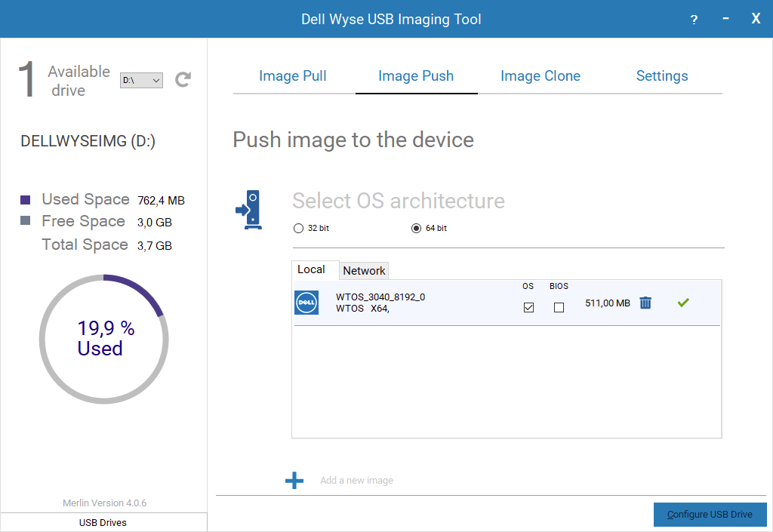Screen dimensions: 773x532
Task: Open the D:\ drive dropdown
Action: click(x=141, y=80)
